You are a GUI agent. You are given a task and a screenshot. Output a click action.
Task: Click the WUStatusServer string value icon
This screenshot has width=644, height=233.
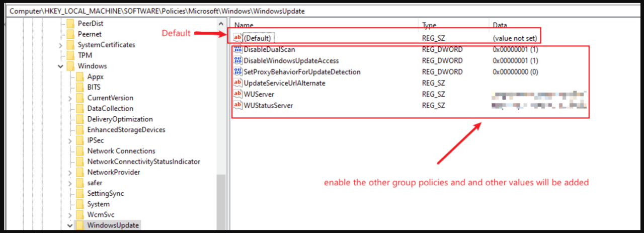(x=238, y=106)
